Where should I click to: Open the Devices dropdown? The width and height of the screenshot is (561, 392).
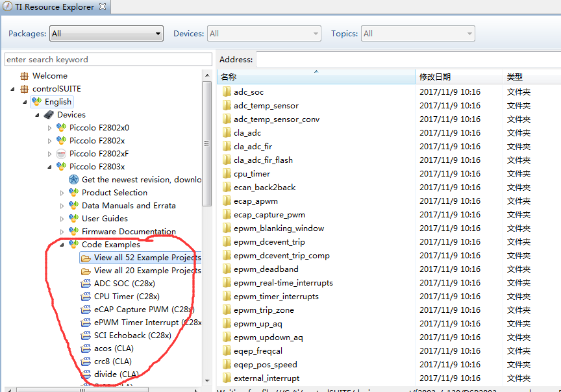(x=264, y=34)
